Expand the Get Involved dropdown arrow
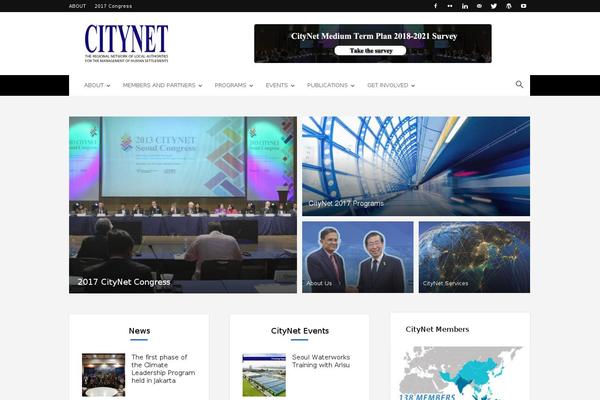600x400 pixels. (413, 86)
